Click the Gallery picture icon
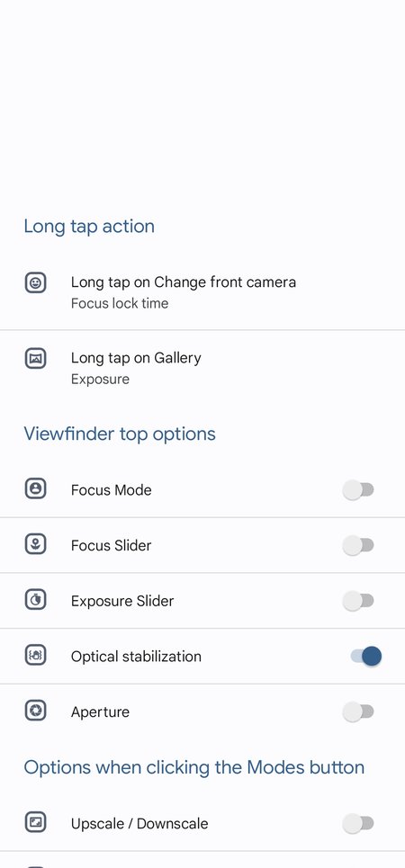This screenshot has width=405, height=868. tap(35, 358)
